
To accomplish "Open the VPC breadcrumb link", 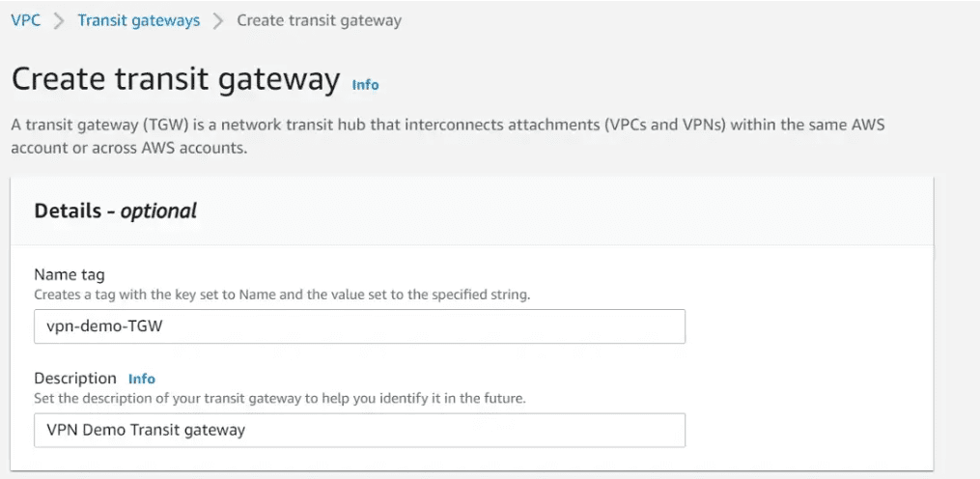I will [x=26, y=20].
